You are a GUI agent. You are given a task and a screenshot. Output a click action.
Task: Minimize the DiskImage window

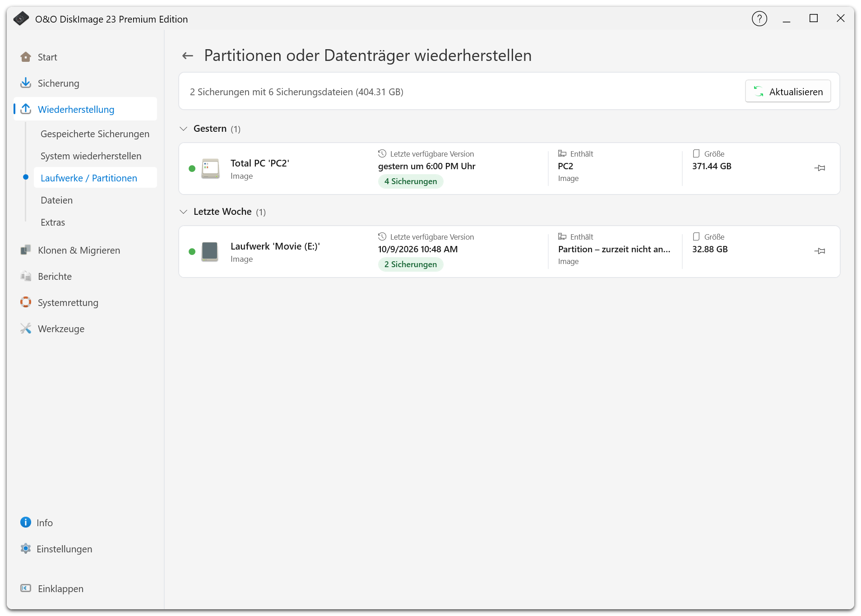pyautogui.click(x=787, y=19)
